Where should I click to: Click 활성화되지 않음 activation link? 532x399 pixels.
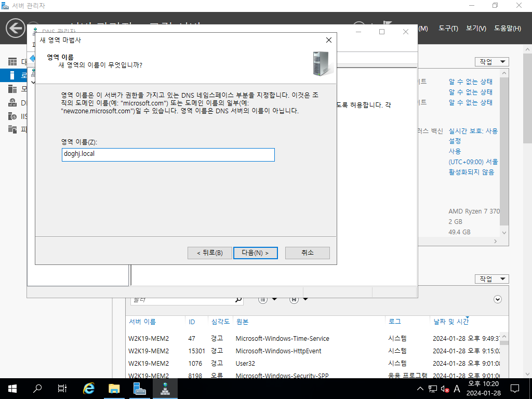(x=471, y=172)
